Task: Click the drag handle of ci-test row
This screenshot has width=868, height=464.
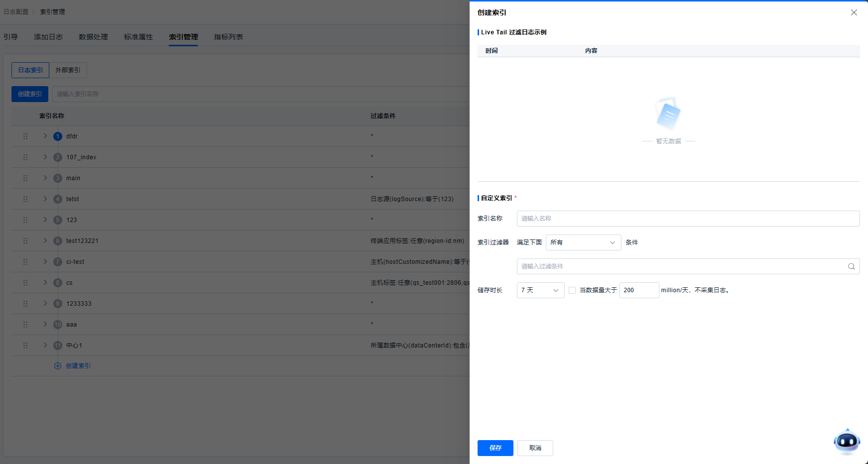Action: point(25,262)
